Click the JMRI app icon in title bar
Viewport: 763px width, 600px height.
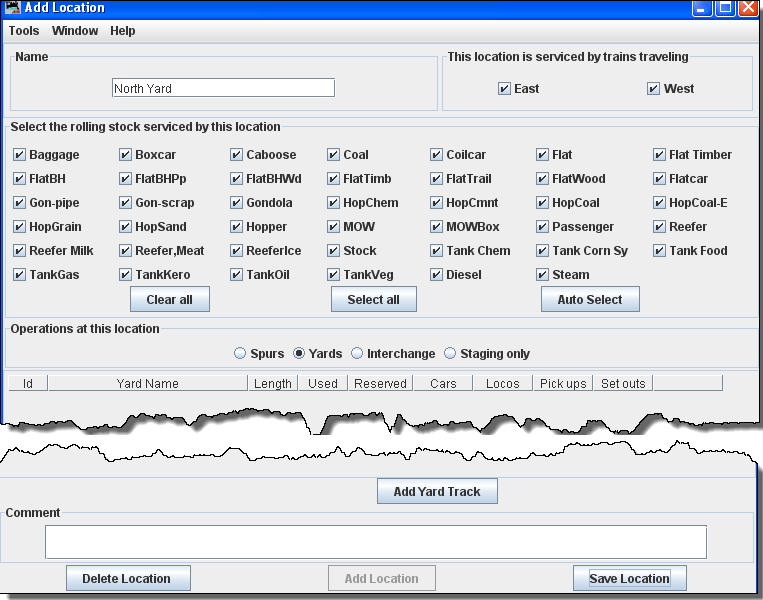(x=12, y=8)
